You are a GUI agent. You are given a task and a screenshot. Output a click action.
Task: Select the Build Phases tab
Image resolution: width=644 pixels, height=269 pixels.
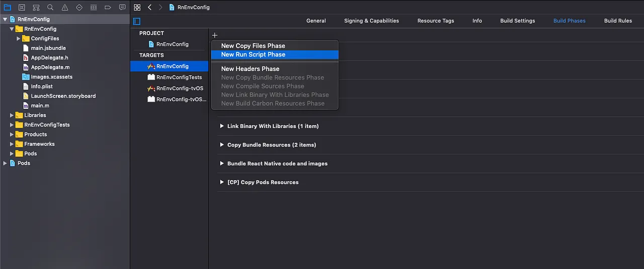570,21
